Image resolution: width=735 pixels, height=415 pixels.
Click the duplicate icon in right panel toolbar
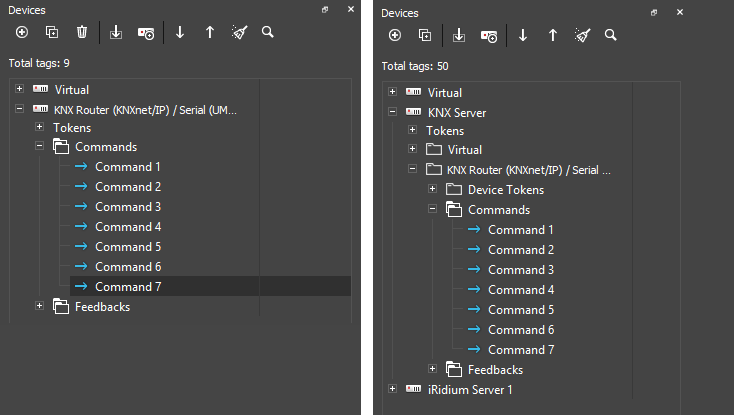(x=424, y=35)
